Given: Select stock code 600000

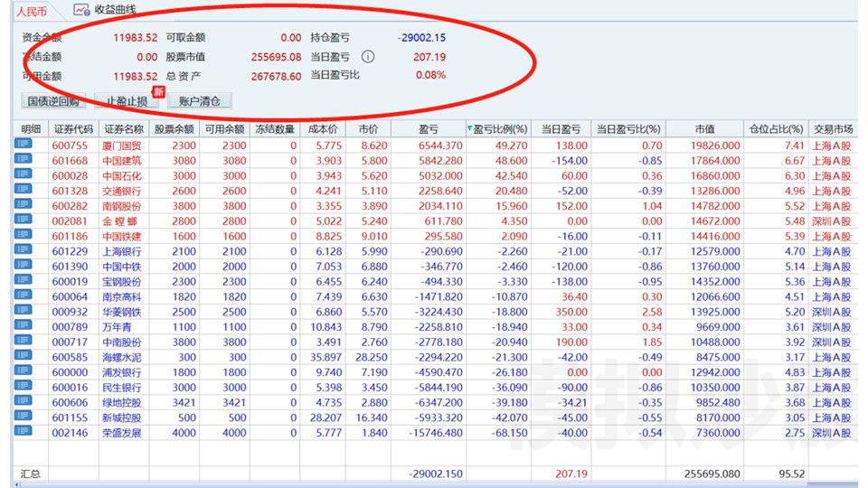Looking at the screenshot, I should coord(70,372).
